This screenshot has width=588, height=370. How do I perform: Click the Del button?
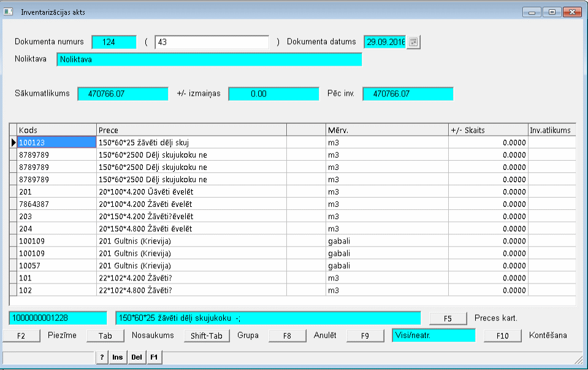pos(137,357)
